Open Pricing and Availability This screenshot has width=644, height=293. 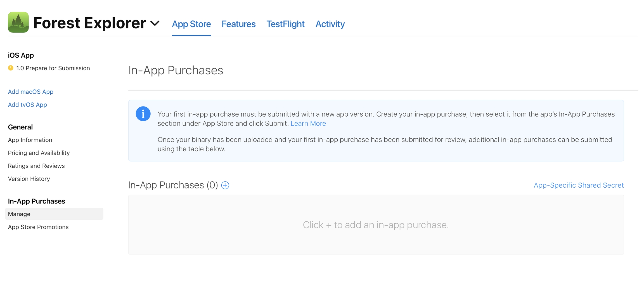point(39,153)
